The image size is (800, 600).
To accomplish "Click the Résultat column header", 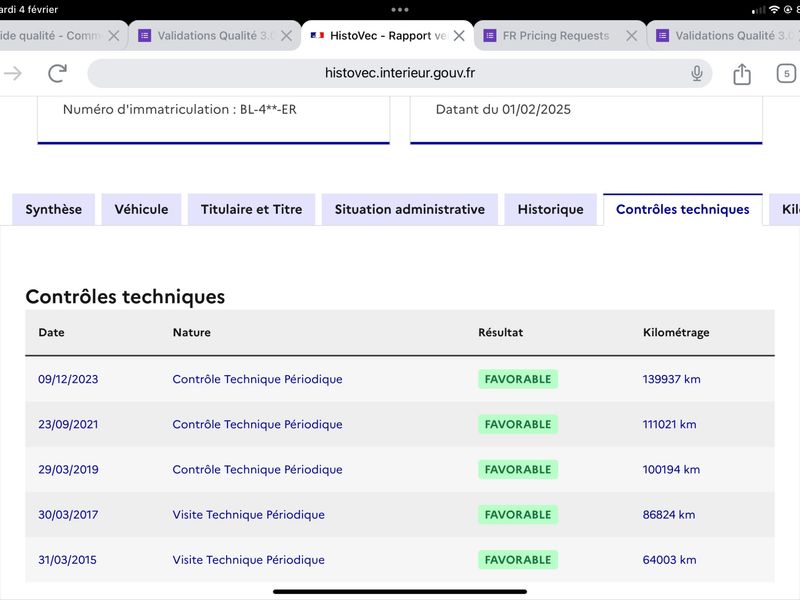I will coord(501,333).
